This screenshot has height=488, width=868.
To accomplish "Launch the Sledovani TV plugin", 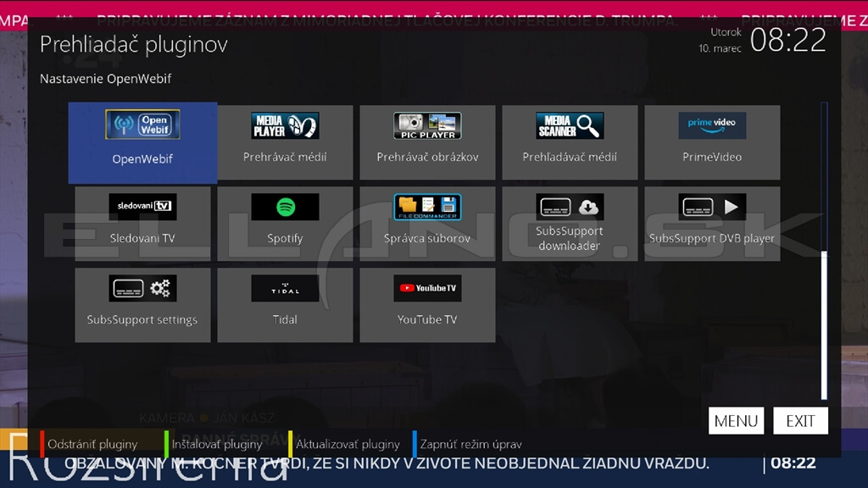I will (x=142, y=224).
